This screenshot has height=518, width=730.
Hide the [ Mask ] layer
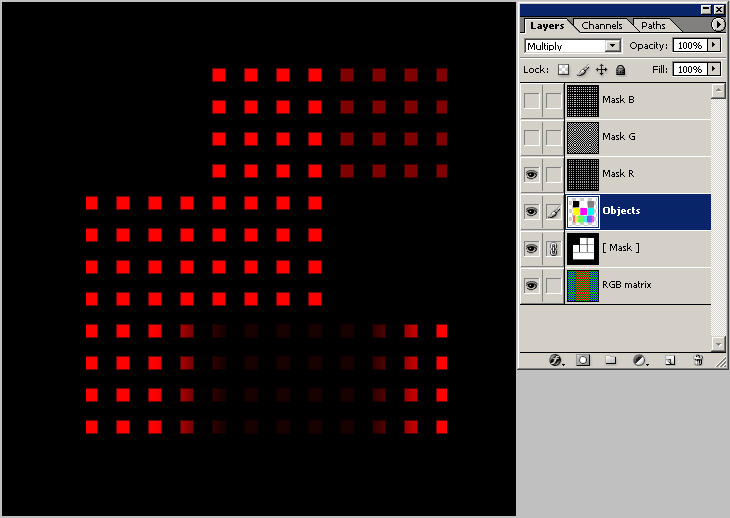click(x=532, y=249)
